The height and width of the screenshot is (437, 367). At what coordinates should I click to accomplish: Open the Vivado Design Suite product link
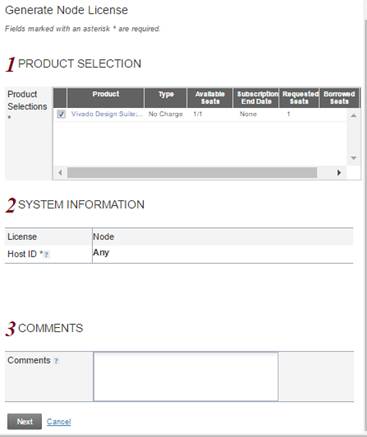pos(107,114)
